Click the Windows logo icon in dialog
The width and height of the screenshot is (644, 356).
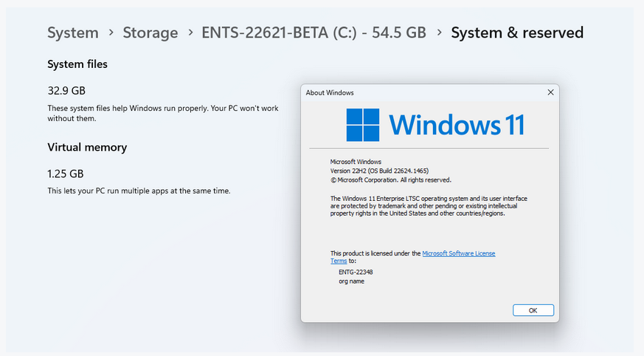[x=363, y=125]
